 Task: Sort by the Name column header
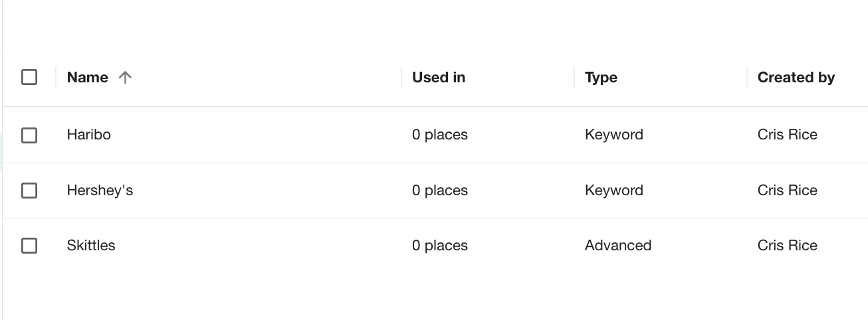point(88,78)
